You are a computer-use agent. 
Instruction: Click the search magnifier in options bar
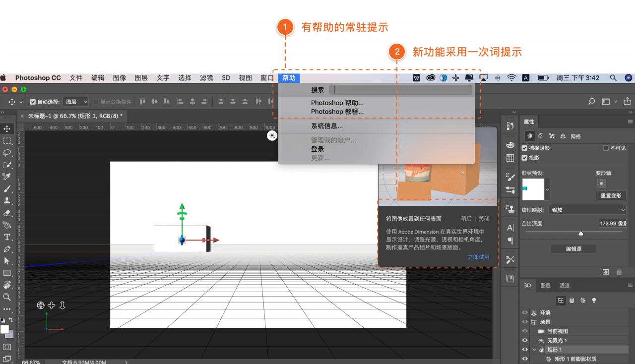point(591,101)
